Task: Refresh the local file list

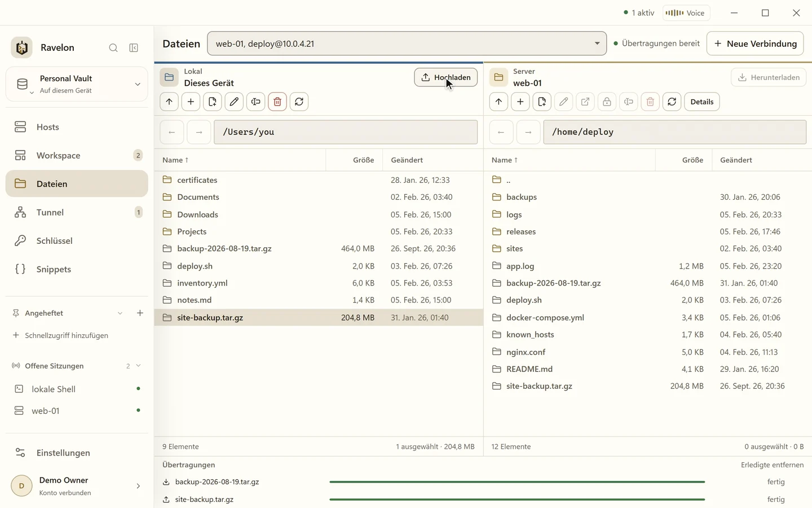Action: pyautogui.click(x=299, y=102)
